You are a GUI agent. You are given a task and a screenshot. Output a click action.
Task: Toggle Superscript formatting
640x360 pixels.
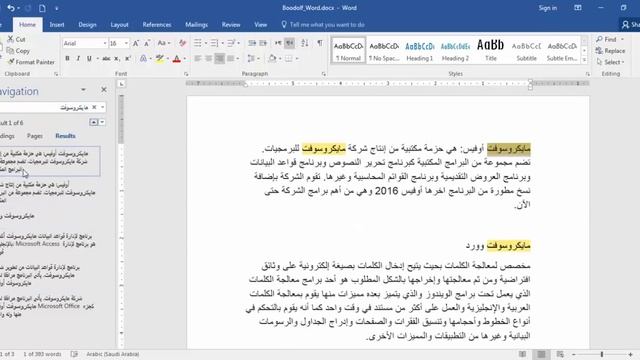pyautogui.click(x=128, y=59)
